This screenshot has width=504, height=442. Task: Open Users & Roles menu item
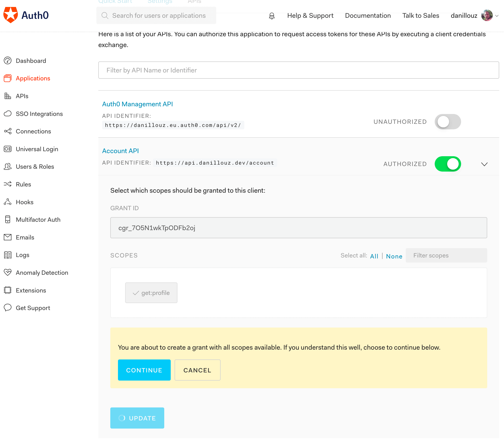point(35,167)
